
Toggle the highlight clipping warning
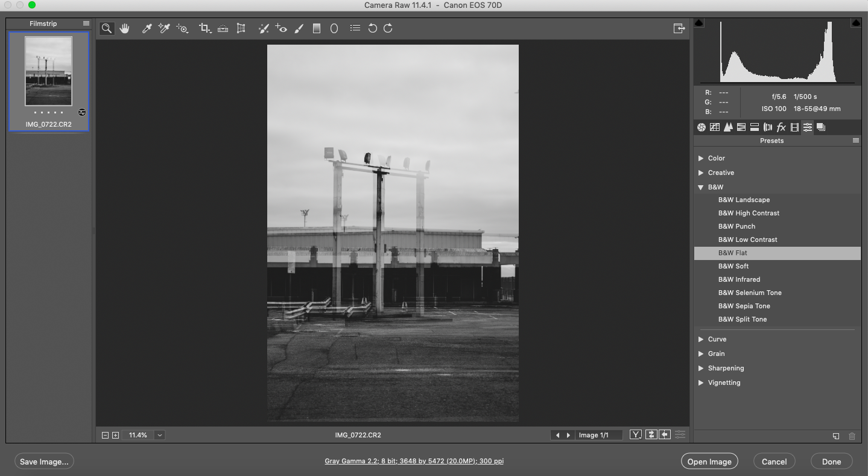[855, 23]
